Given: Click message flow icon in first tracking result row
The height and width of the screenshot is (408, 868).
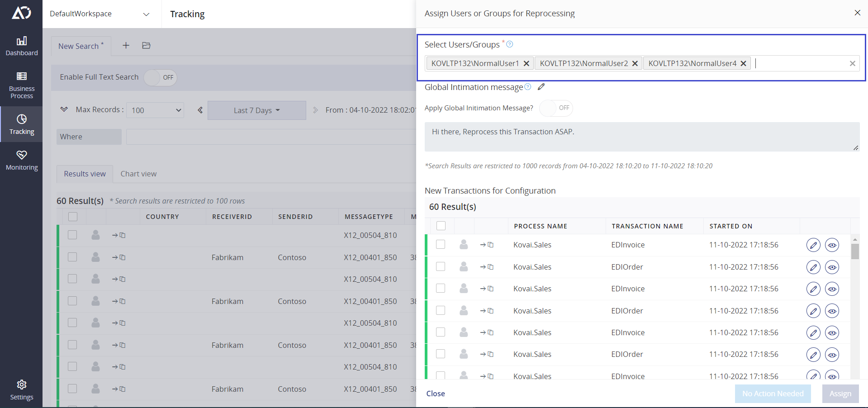Looking at the screenshot, I should pyautogui.click(x=119, y=235).
